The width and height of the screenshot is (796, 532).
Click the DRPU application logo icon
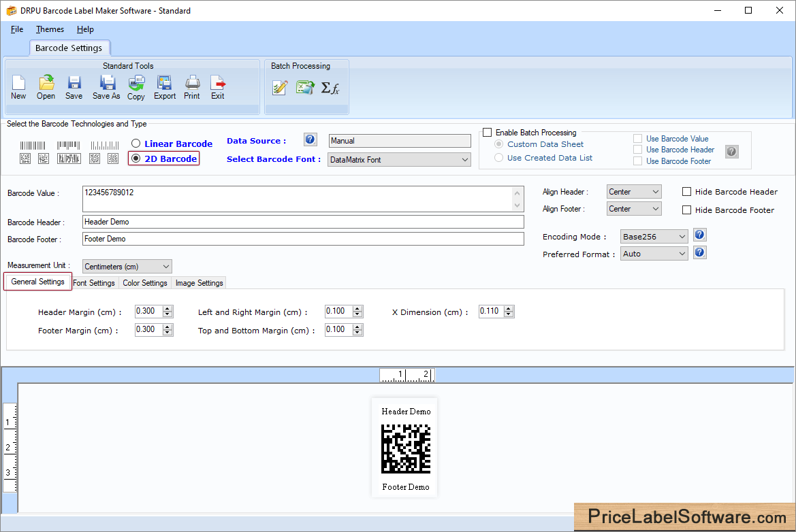(11, 11)
